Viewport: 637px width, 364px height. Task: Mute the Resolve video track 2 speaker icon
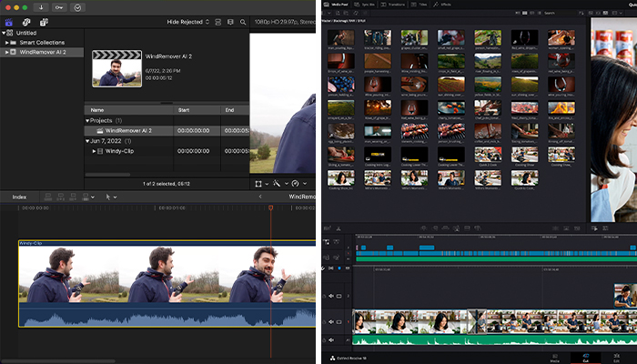pos(331,296)
